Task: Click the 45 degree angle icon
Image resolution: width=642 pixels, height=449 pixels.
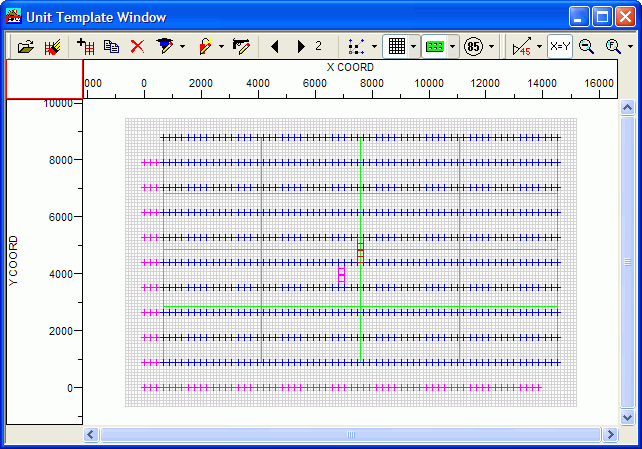Action: pos(522,47)
